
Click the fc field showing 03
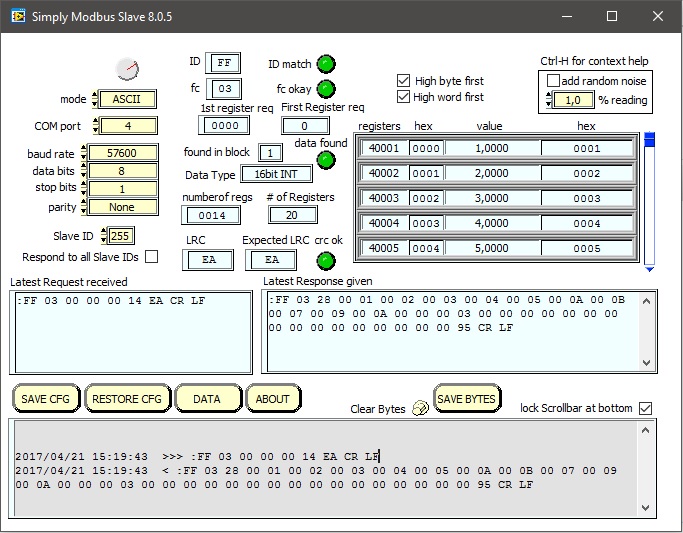[x=224, y=88]
